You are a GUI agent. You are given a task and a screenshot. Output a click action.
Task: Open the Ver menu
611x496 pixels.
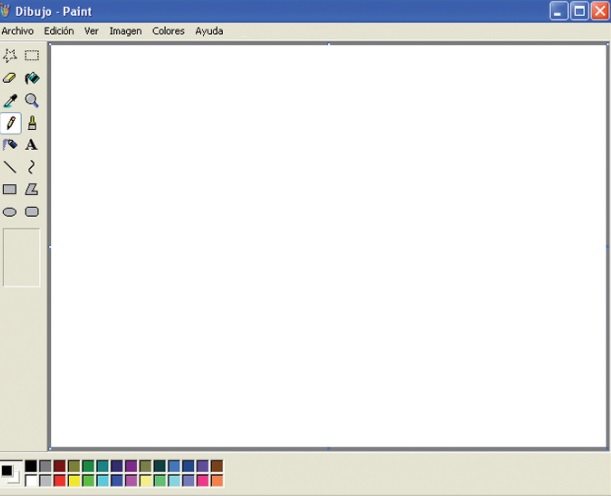point(92,31)
